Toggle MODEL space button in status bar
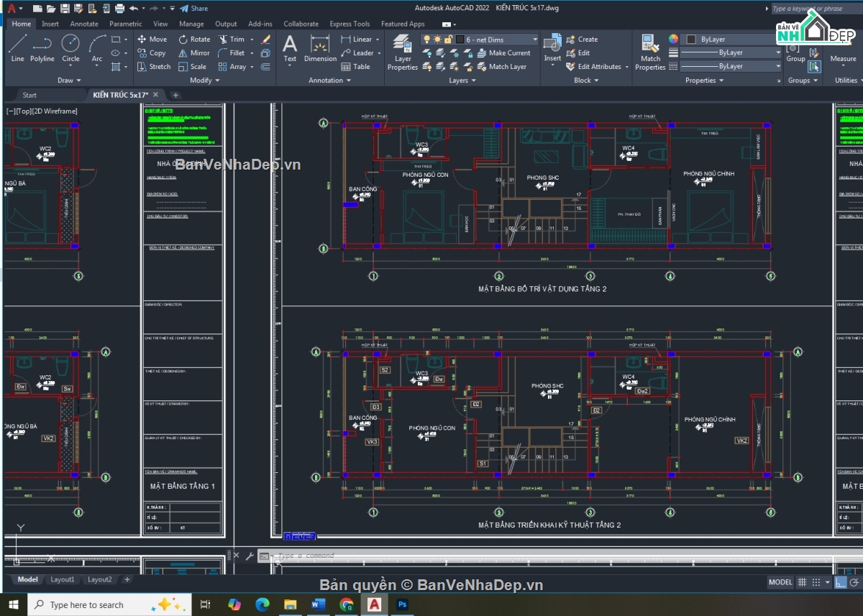This screenshot has height=616, width=863. [780, 582]
